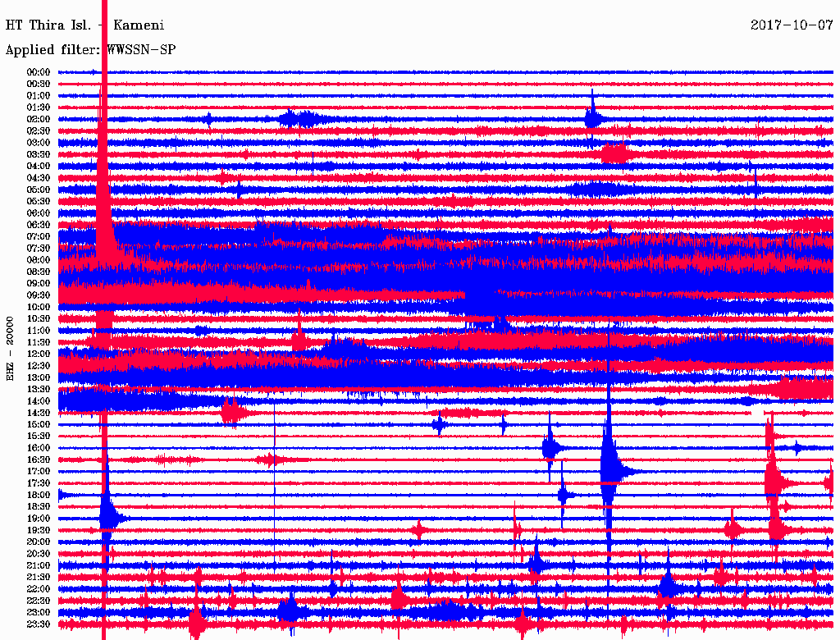
Task: Click the 04:30 time label
Action: [x=39, y=178]
